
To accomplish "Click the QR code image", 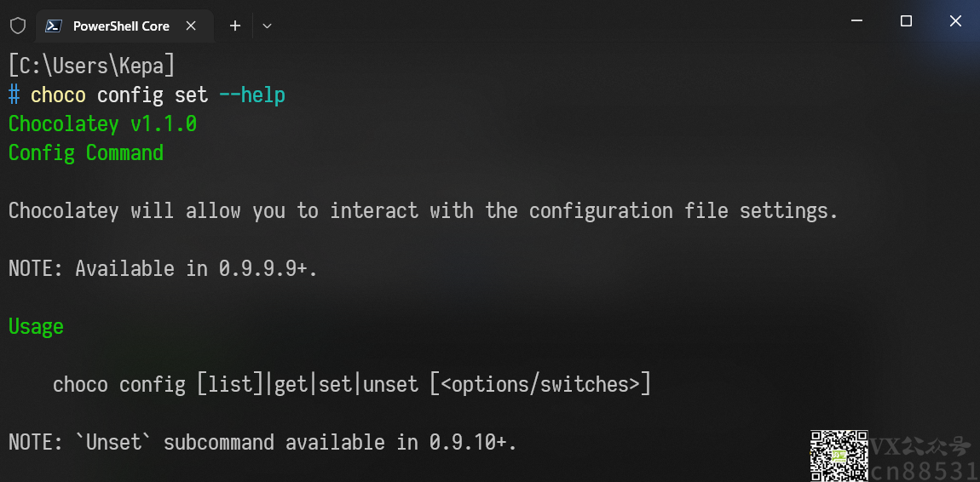I will pos(839,456).
